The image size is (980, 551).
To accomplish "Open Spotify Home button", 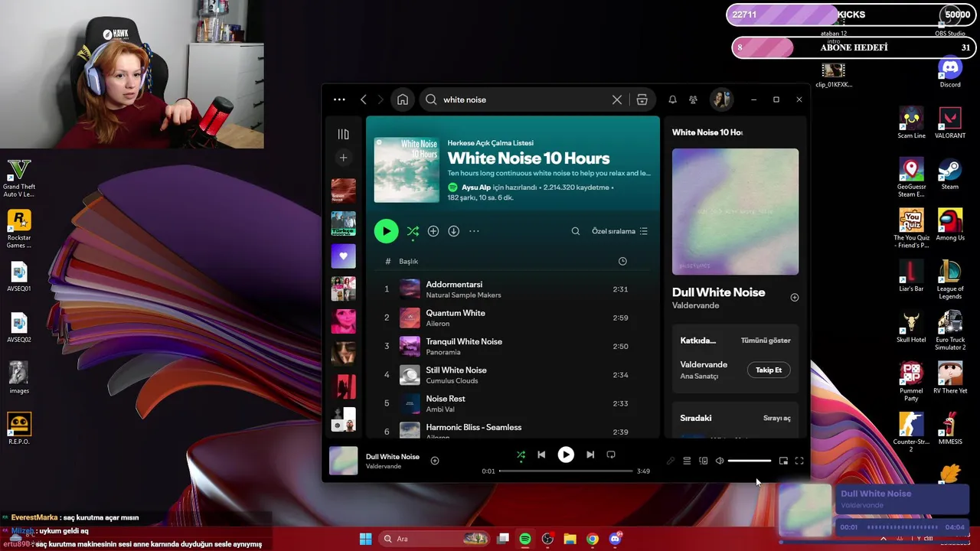I will (403, 99).
